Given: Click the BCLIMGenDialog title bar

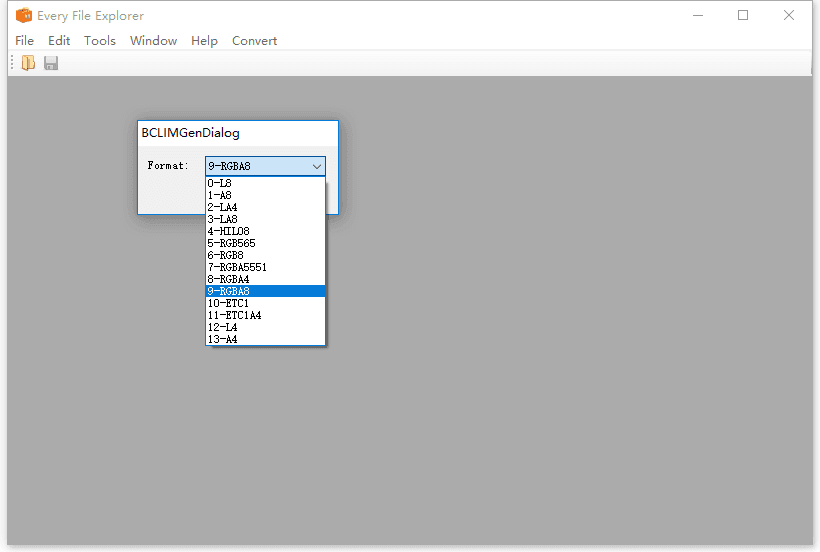Looking at the screenshot, I should pyautogui.click(x=238, y=133).
